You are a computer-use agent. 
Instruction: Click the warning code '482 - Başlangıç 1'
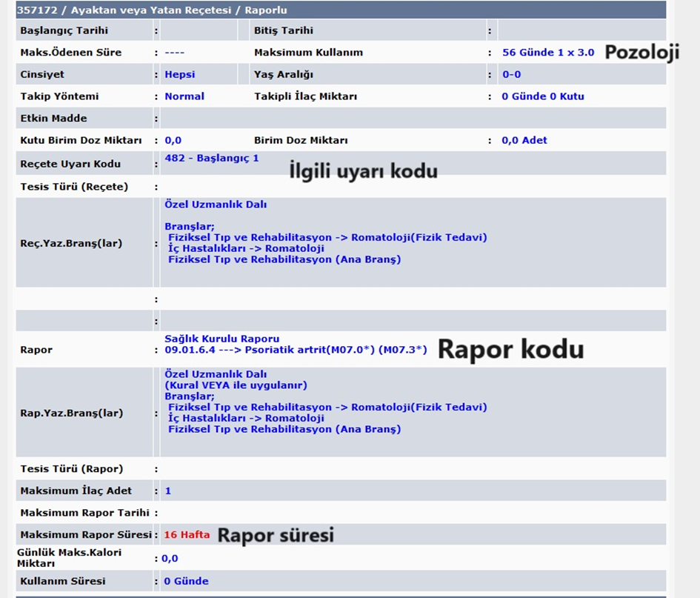pyautogui.click(x=212, y=158)
